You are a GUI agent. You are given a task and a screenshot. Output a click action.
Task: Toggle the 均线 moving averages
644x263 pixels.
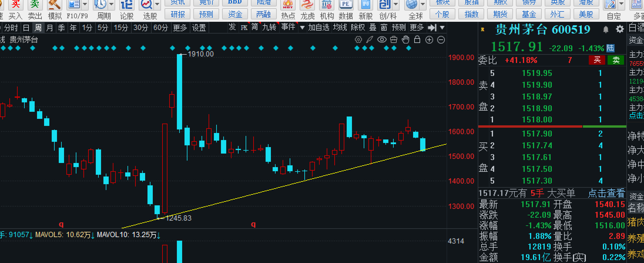pos(340,28)
